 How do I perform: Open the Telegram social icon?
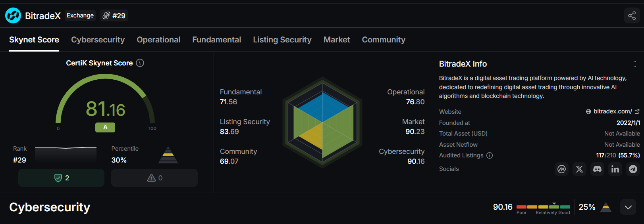(x=633, y=169)
